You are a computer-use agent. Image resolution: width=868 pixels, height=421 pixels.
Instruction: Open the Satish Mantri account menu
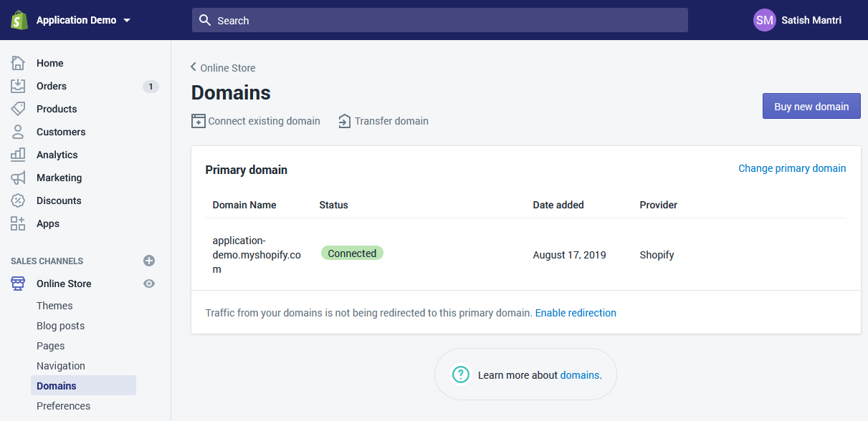[x=798, y=20]
